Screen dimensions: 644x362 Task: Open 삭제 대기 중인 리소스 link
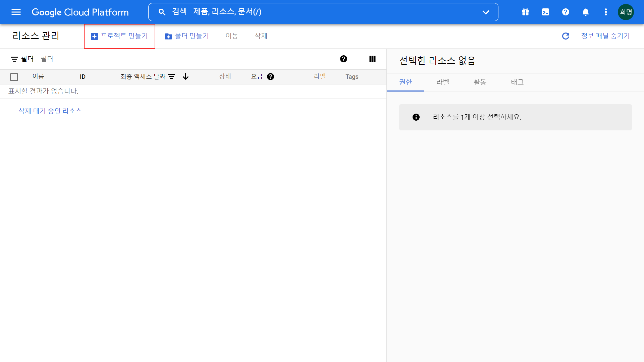point(50,111)
